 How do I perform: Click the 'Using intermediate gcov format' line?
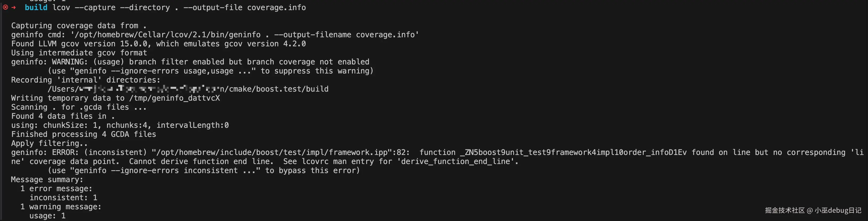point(79,53)
